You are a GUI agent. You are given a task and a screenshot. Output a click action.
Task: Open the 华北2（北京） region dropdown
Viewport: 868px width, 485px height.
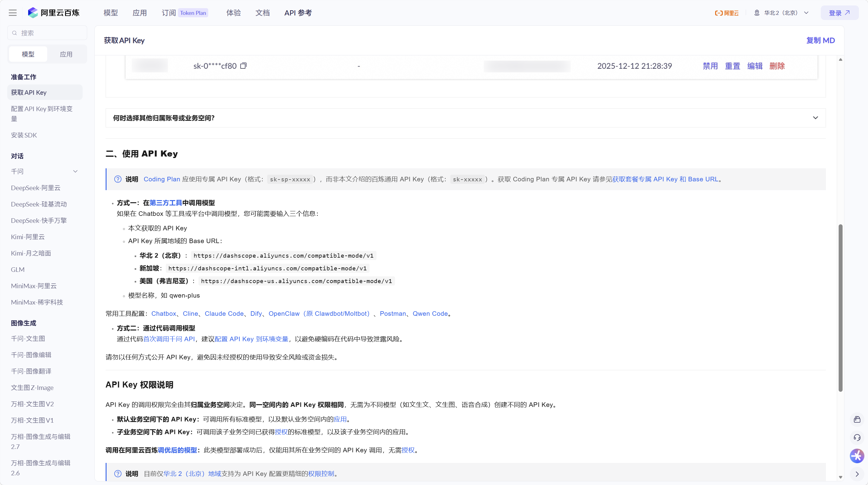(782, 13)
